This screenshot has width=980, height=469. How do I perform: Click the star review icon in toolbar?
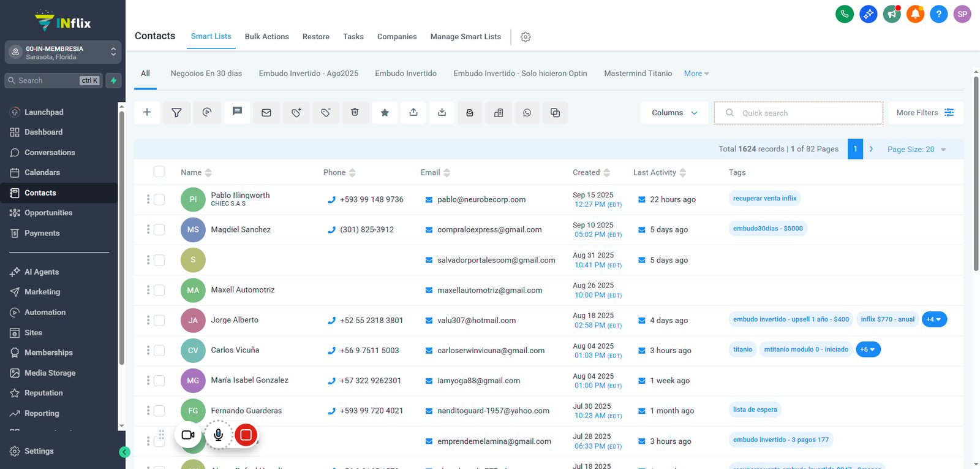coord(385,112)
